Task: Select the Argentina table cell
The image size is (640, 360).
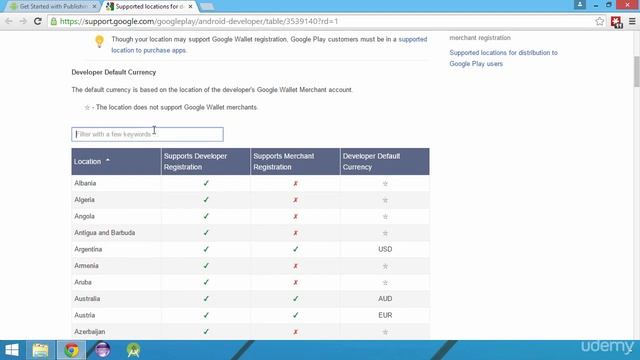Action: [x=116, y=249]
